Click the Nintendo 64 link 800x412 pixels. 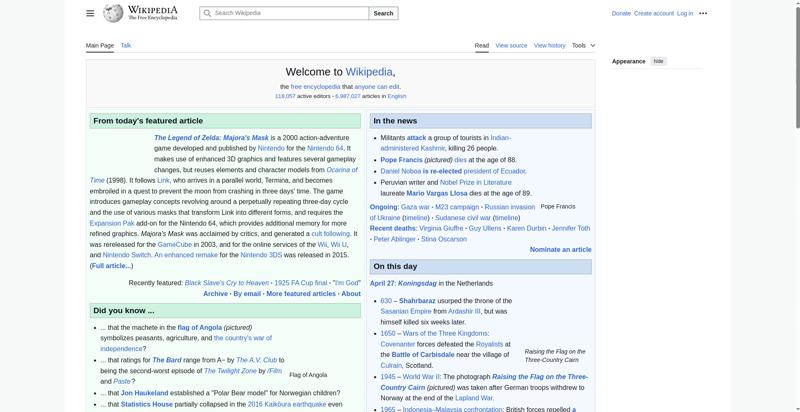pos(325,148)
